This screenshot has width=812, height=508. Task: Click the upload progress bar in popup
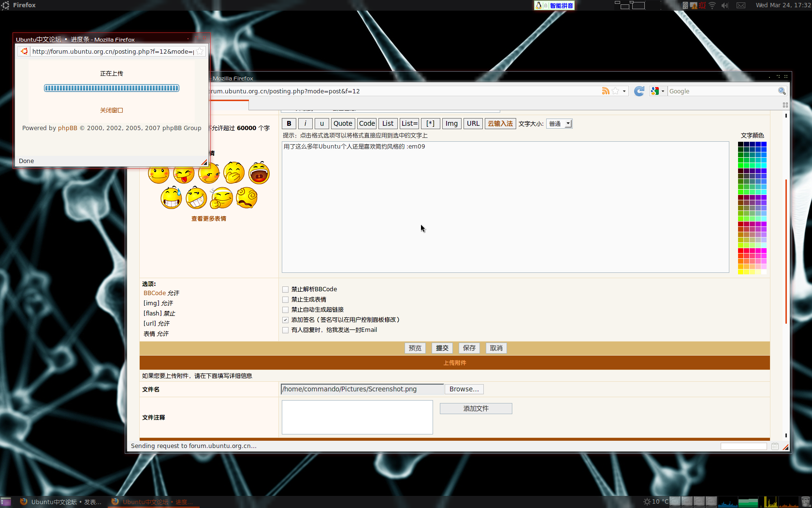click(112, 88)
